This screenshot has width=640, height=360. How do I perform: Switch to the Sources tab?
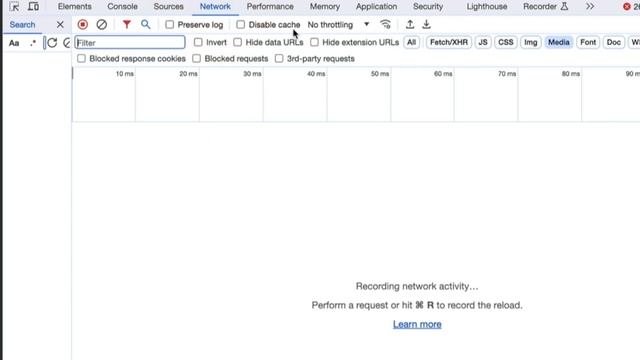pos(169,7)
